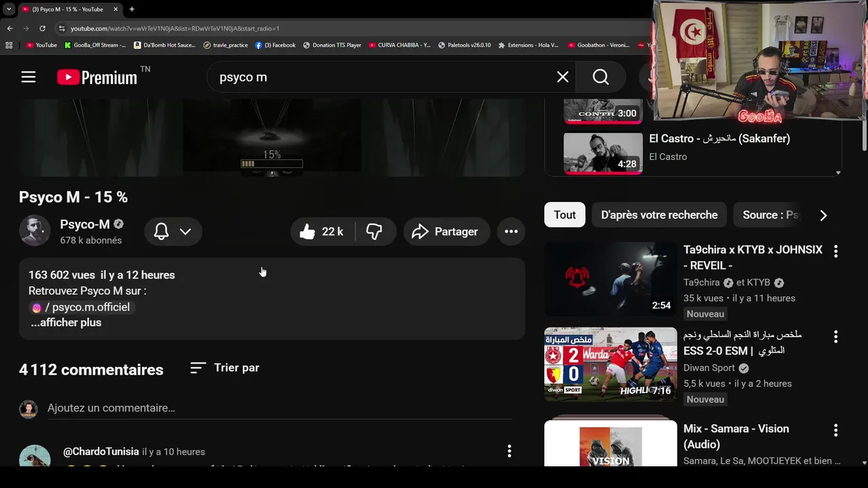Clear the search box text
Screen dimensions: 868x488
click(x=562, y=77)
